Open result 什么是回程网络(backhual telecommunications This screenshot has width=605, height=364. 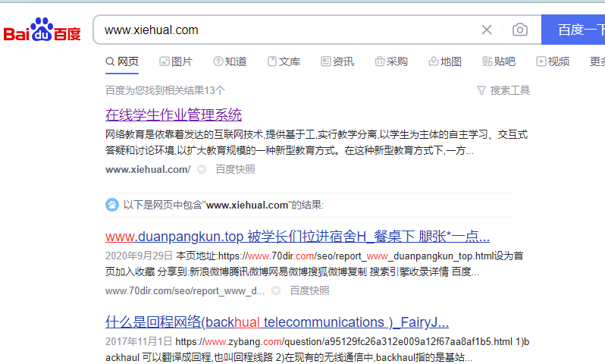coord(277,322)
